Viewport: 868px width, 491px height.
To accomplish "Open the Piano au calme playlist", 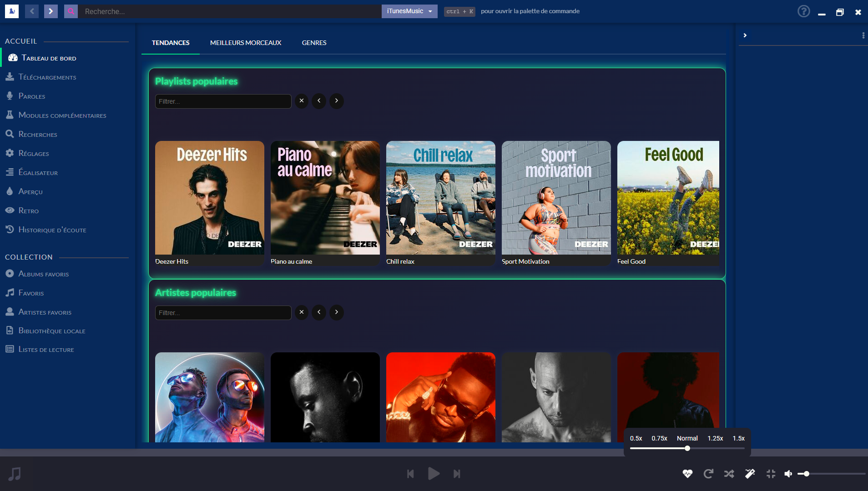I will pos(325,204).
